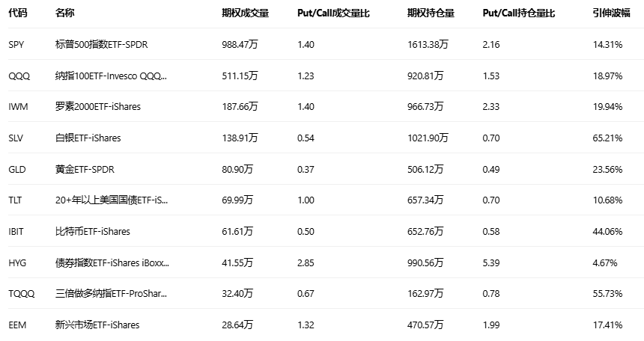Open 纳指100ETF-Invesco QQQ row name
This screenshot has height=341, width=644.
point(112,76)
